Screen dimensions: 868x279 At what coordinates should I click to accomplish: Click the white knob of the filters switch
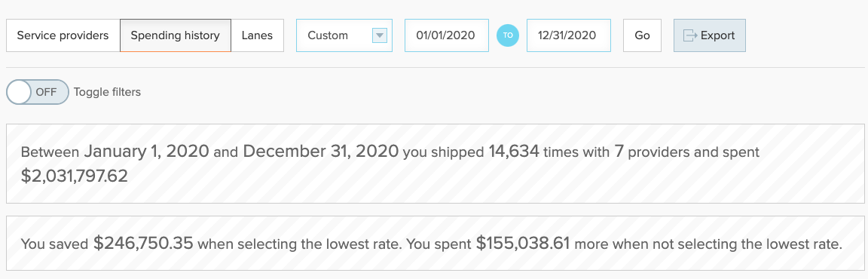coord(19,92)
